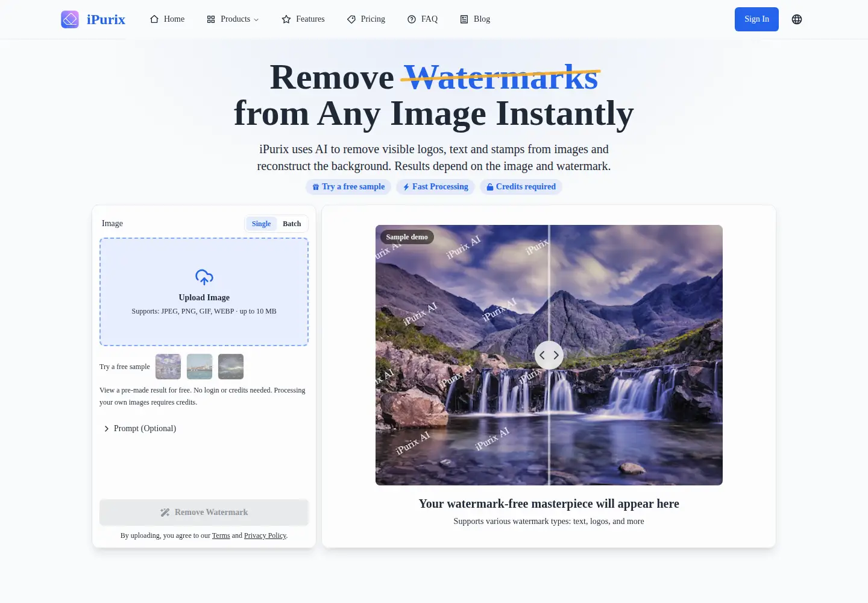Go to the Home menu item

coord(167,19)
